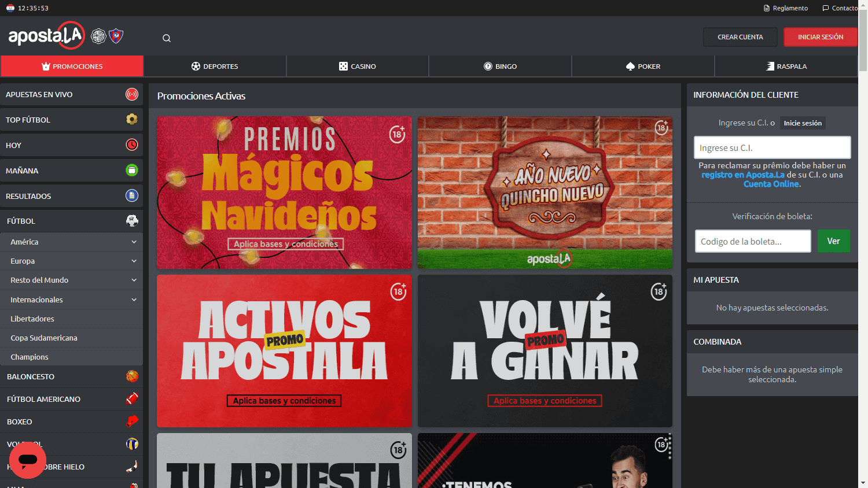
Task: Switch to the Casino tab
Action: pos(358,66)
